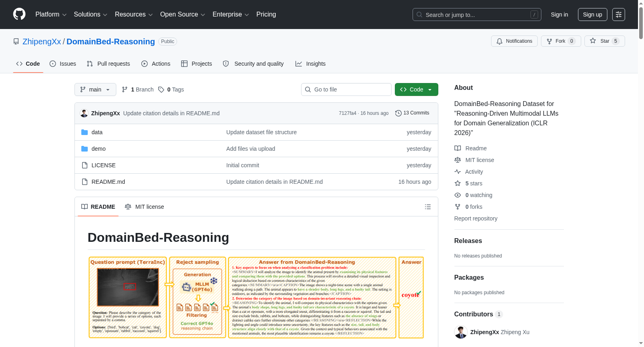Screen dimensions: 644x347
Task: Open contributor ZhipengXx Zhipeng Xu name link
Action: tap(500, 332)
